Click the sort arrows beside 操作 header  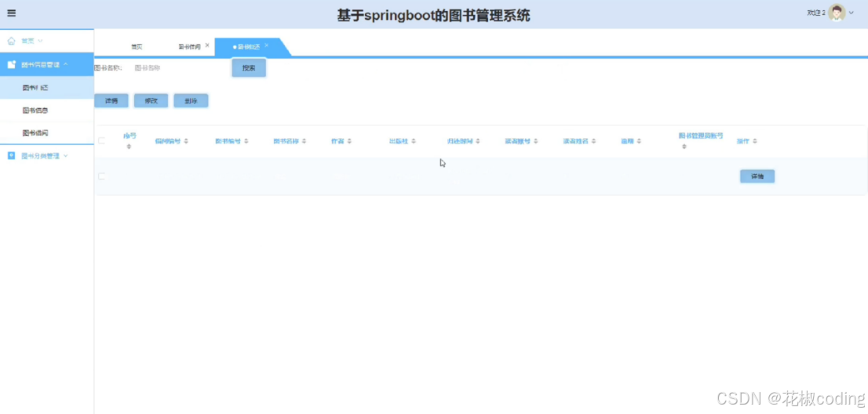pyautogui.click(x=754, y=141)
